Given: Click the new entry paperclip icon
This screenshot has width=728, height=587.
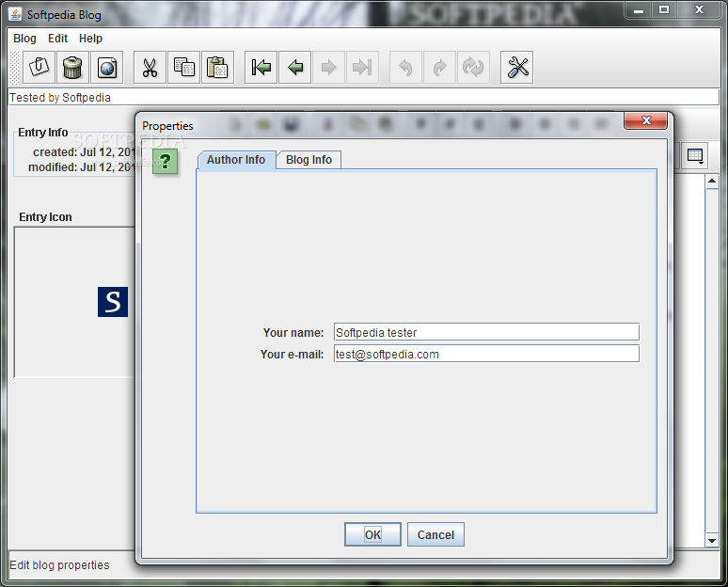Looking at the screenshot, I should point(39,68).
